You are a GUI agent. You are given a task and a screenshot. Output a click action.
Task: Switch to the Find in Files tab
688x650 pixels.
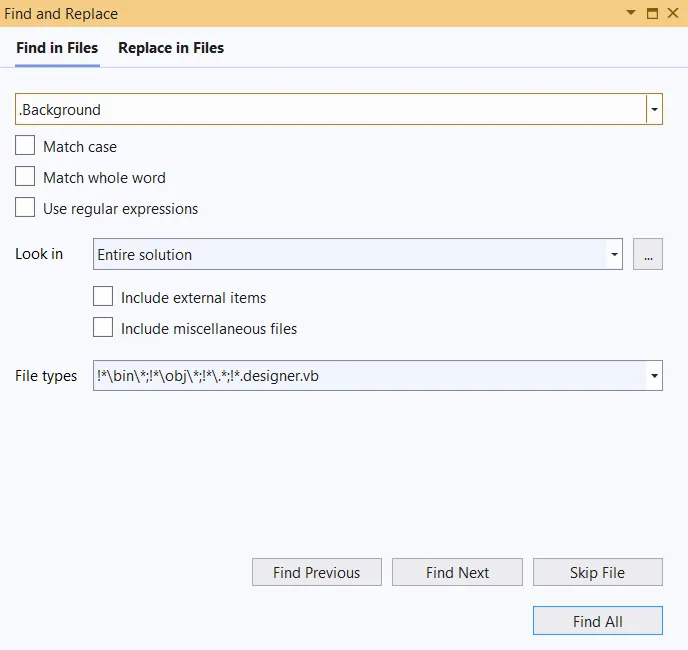click(x=57, y=48)
